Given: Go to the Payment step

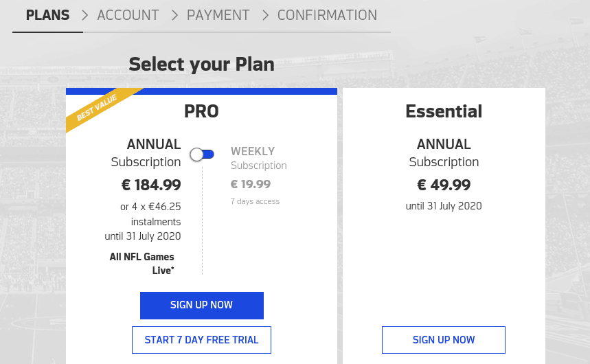Looking at the screenshot, I should pyautogui.click(x=218, y=15).
